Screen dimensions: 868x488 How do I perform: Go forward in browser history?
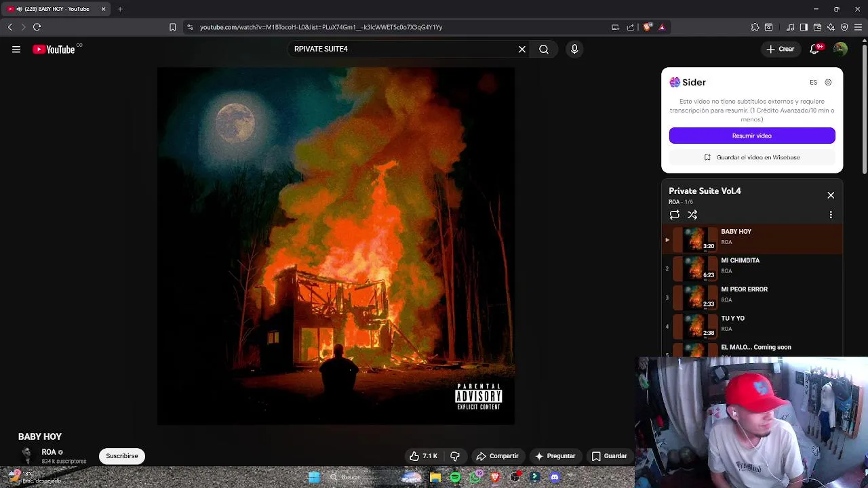tap(23, 27)
